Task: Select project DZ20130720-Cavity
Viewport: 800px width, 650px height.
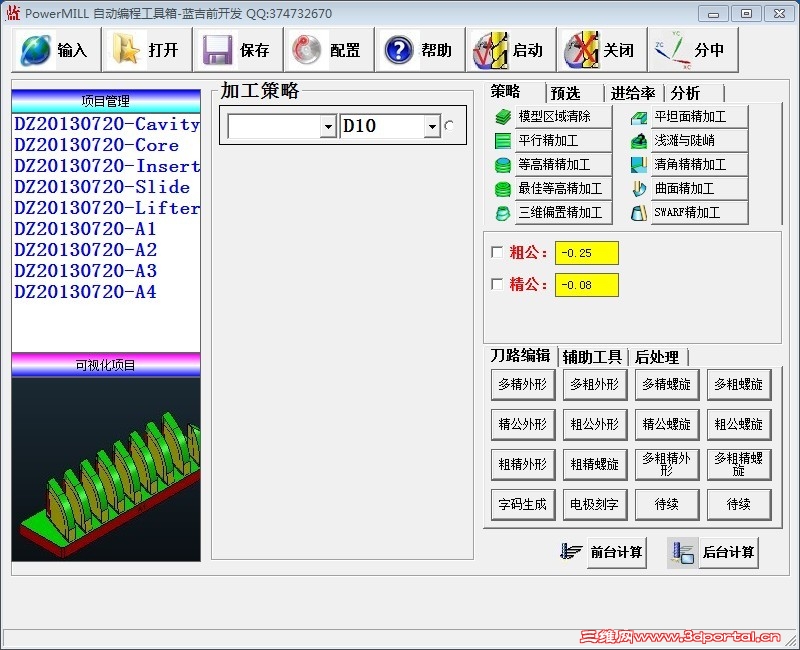Action: (x=107, y=124)
